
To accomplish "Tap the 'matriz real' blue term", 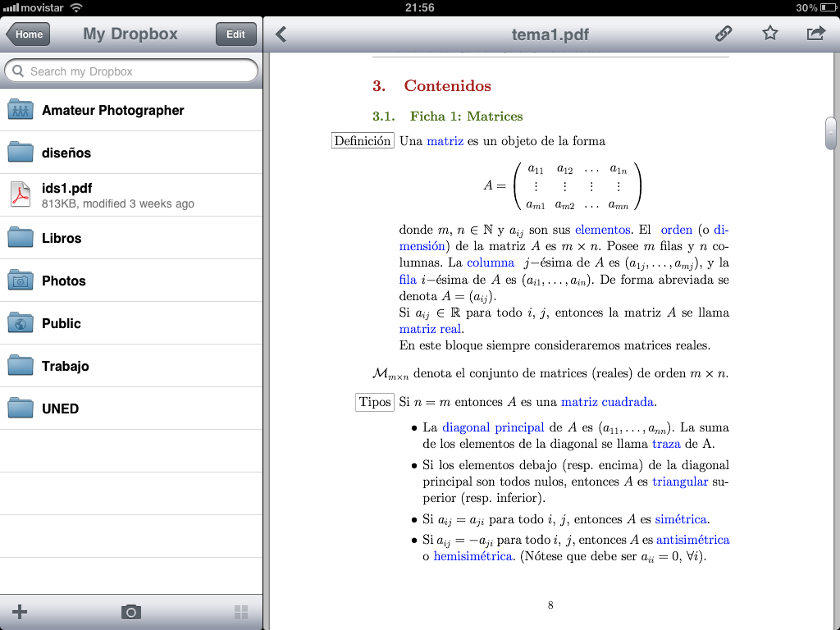I will pyautogui.click(x=430, y=329).
